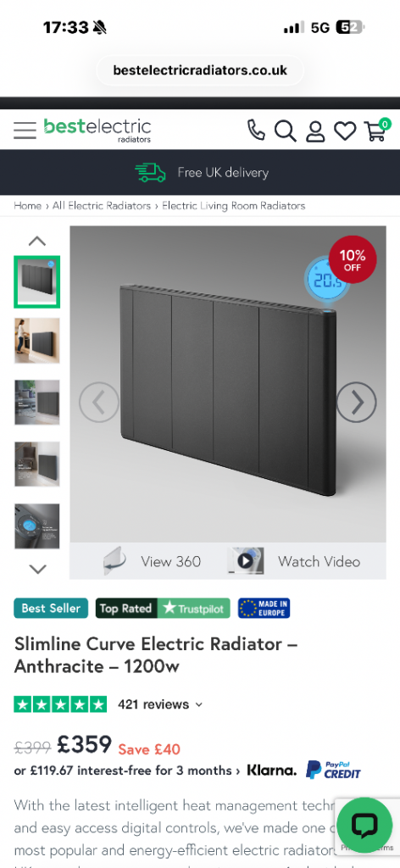Open the shopping cart icon

377,129
